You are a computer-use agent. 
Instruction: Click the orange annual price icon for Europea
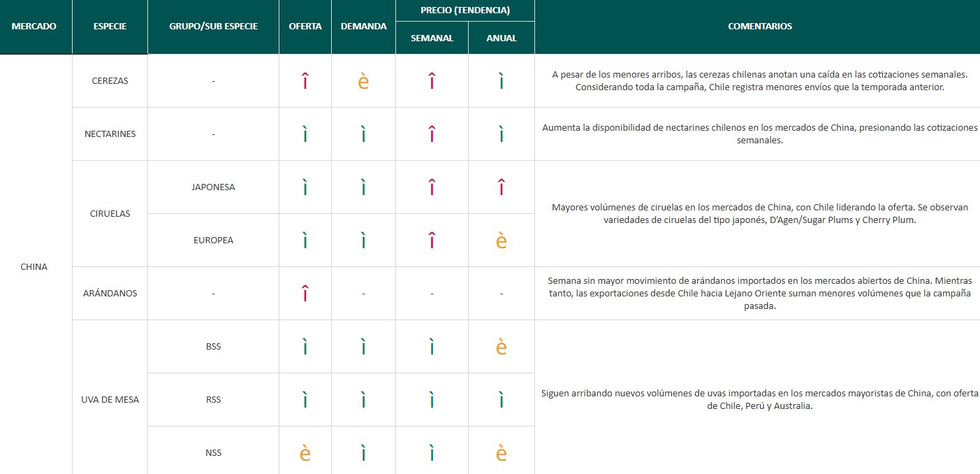(x=502, y=240)
